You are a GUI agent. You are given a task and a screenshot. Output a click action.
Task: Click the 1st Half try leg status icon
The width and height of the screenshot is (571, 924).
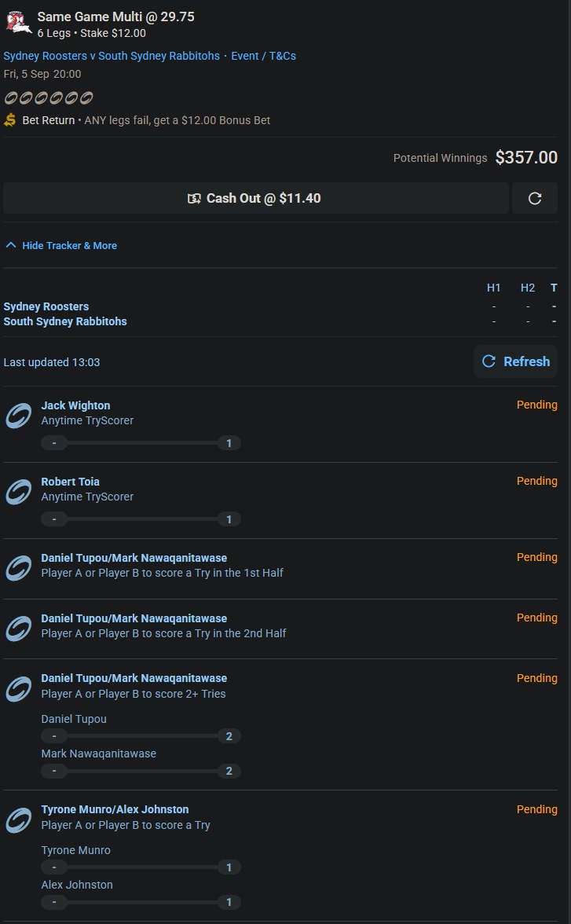tap(18, 568)
